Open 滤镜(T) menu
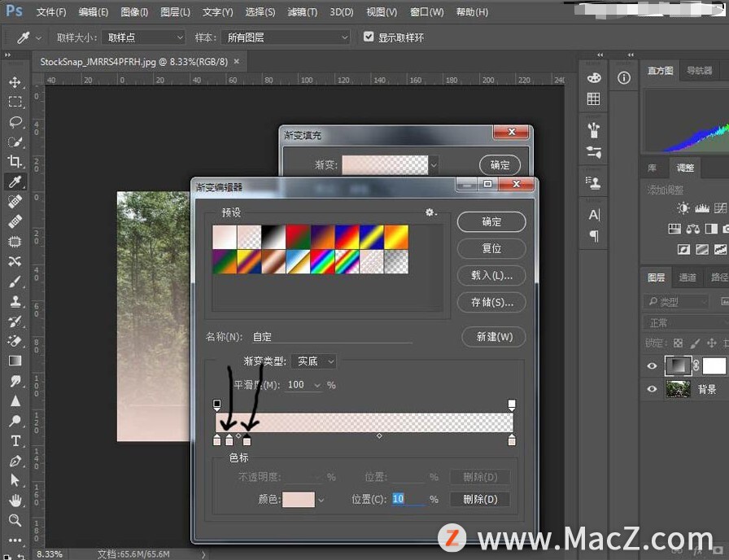The width and height of the screenshot is (729, 560). [302, 12]
